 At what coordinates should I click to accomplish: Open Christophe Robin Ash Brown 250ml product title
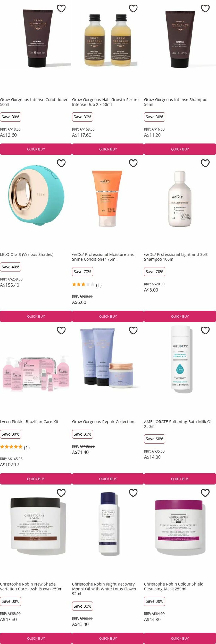click(32, 586)
